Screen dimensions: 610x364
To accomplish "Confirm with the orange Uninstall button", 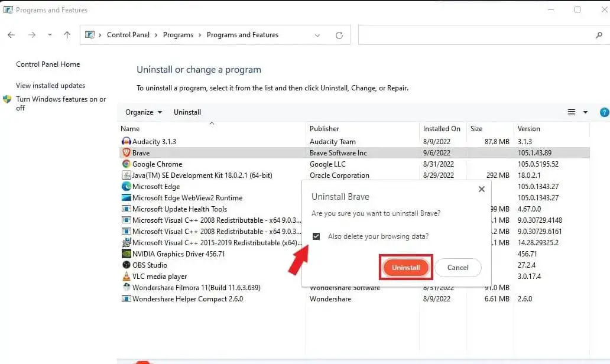I will click(405, 268).
